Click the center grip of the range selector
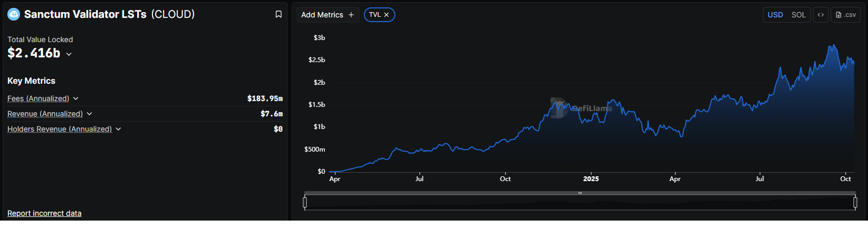 pos(580,193)
